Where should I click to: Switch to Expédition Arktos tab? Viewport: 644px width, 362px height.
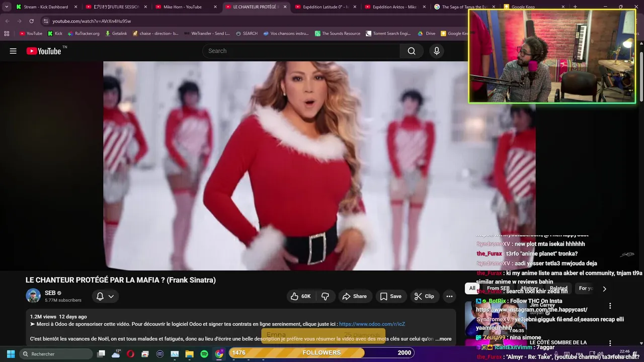394,7
